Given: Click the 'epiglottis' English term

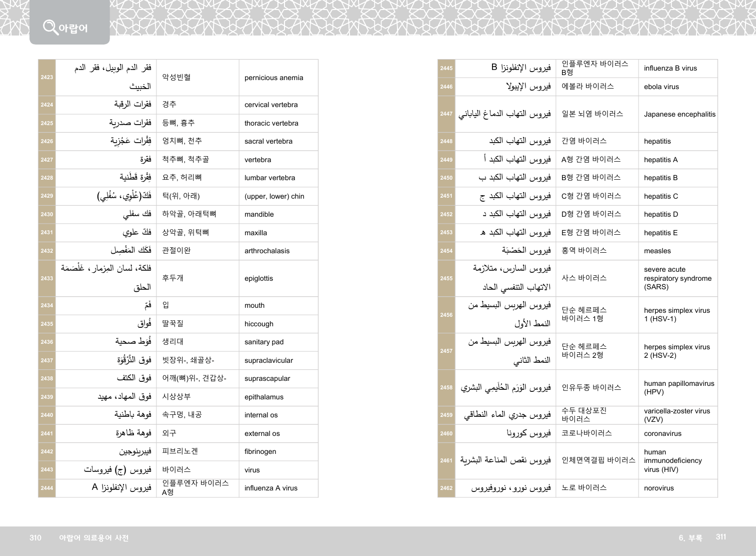Looking at the screenshot, I should [x=258, y=279].
